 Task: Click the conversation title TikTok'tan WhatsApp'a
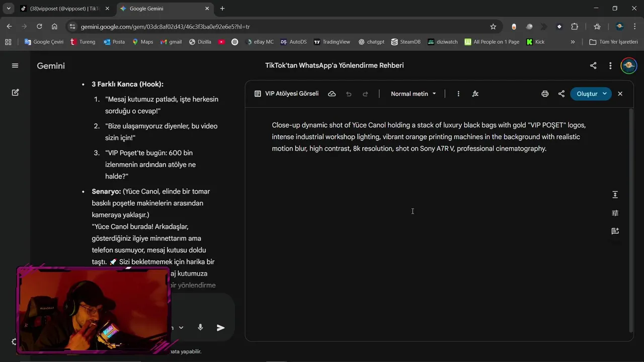point(334,65)
